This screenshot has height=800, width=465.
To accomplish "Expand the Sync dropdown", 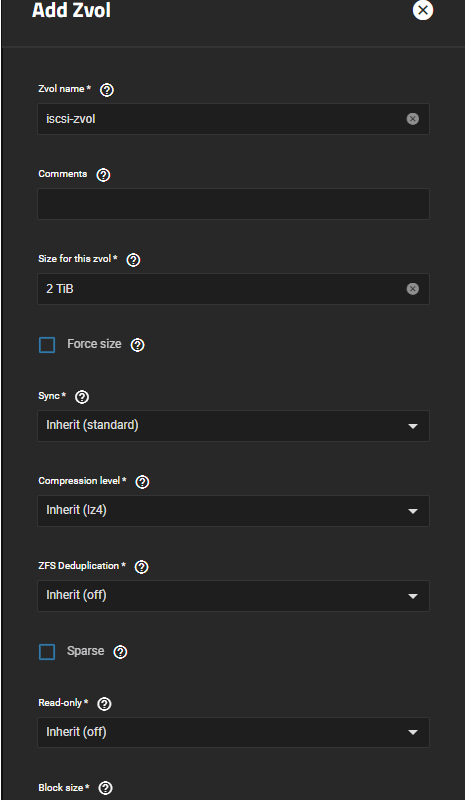I will point(233,426).
